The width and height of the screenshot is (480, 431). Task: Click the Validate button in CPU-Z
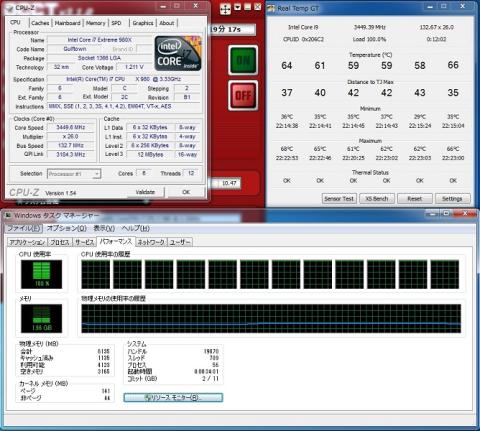click(x=145, y=192)
